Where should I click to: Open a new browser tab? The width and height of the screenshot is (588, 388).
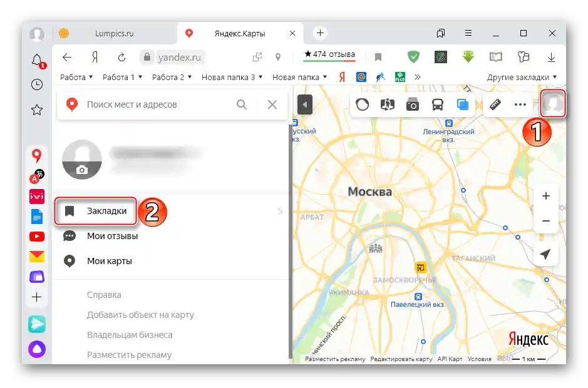pyautogui.click(x=320, y=33)
